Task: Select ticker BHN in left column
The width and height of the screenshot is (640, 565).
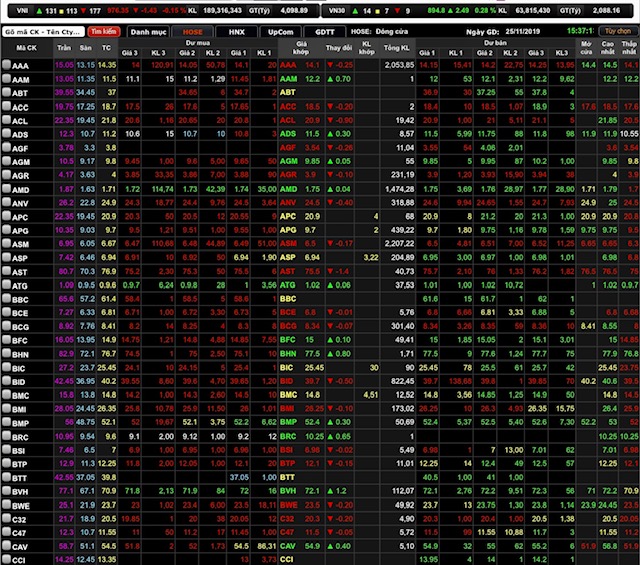Action: point(20,354)
